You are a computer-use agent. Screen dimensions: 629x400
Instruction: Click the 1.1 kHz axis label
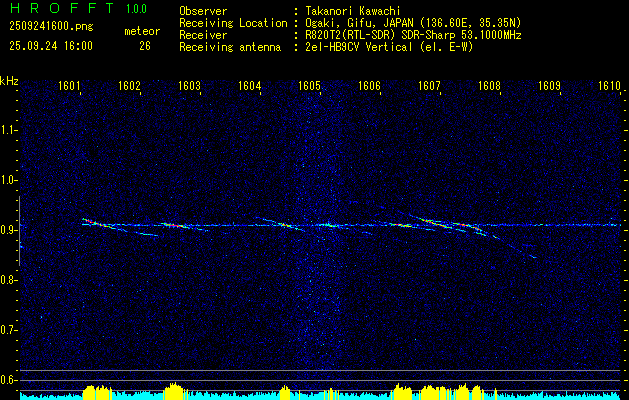pos(8,130)
